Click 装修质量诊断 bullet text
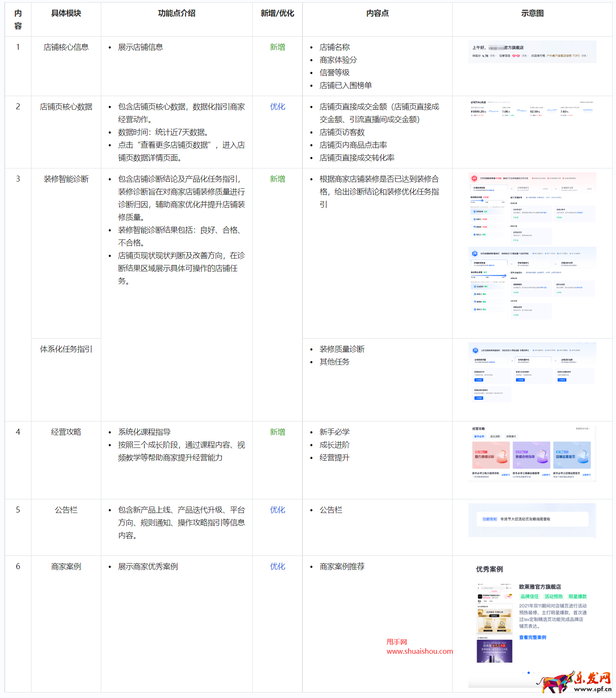The image size is (616, 698). coord(342,349)
